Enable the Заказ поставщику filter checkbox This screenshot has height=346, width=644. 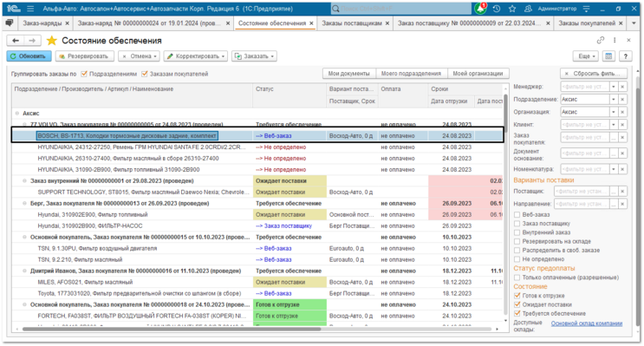point(517,224)
